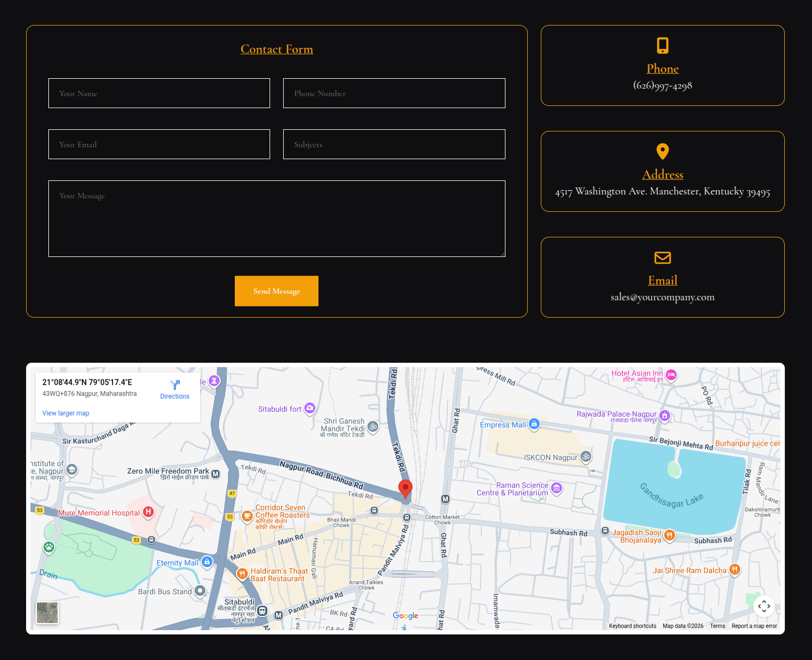Click Report a map error link
This screenshot has height=660, width=812.
click(754, 626)
